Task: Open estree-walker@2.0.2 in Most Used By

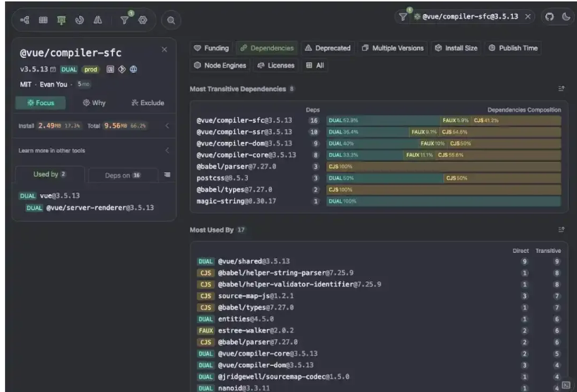Action: [x=256, y=331]
